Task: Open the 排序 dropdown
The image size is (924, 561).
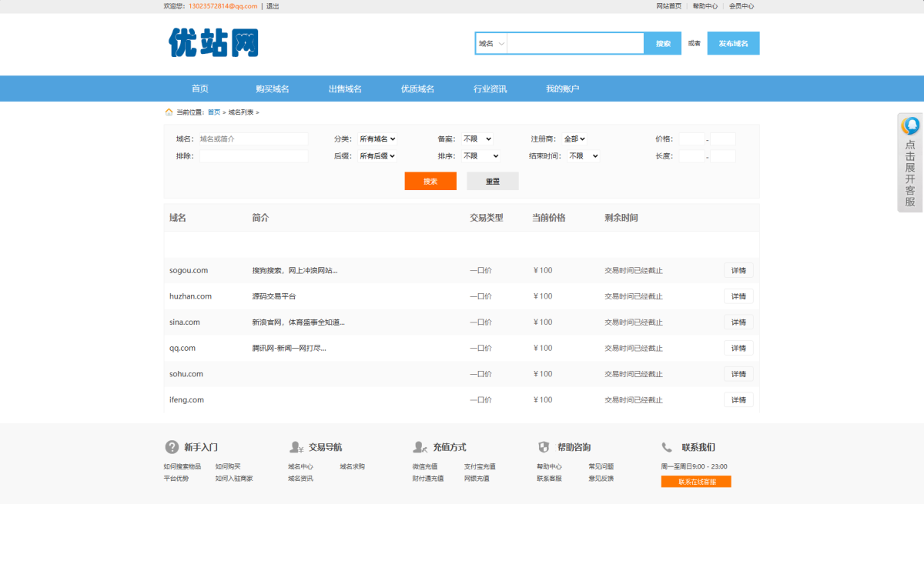Action: point(480,155)
